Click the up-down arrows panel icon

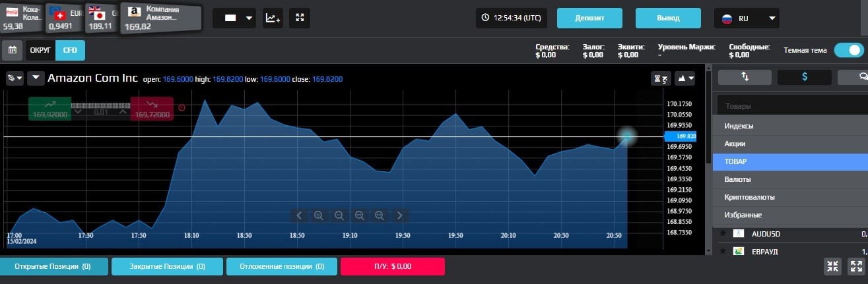coord(745,77)
